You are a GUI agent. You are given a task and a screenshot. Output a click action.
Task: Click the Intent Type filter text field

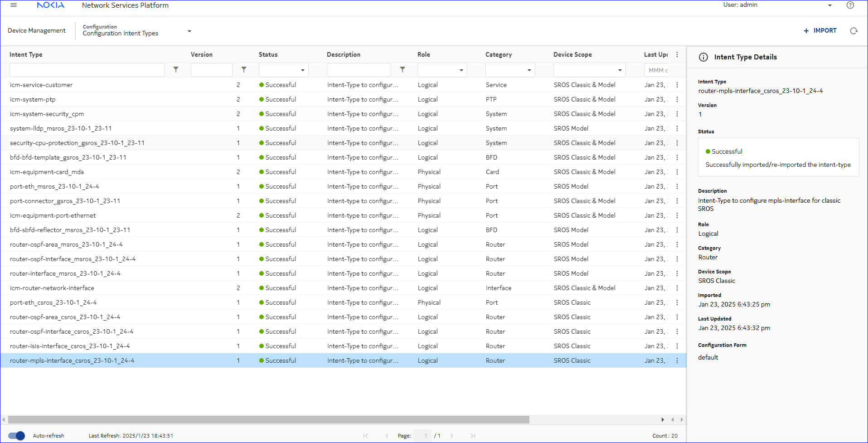tap(87, 70)
